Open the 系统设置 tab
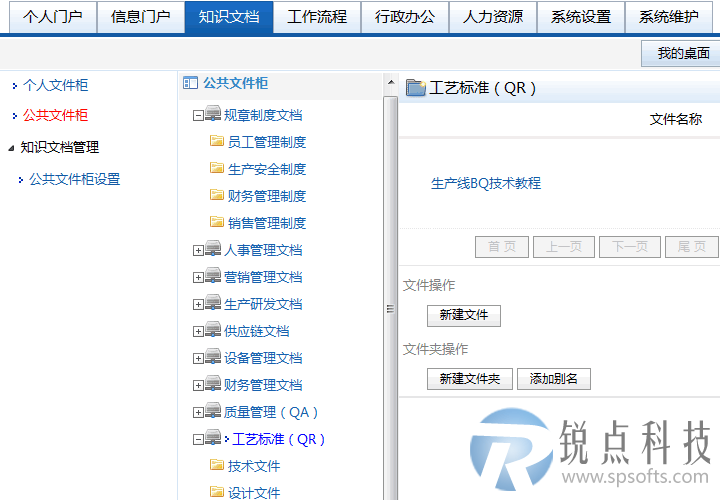This screenshot has height=500, width=720. (581, 17)
